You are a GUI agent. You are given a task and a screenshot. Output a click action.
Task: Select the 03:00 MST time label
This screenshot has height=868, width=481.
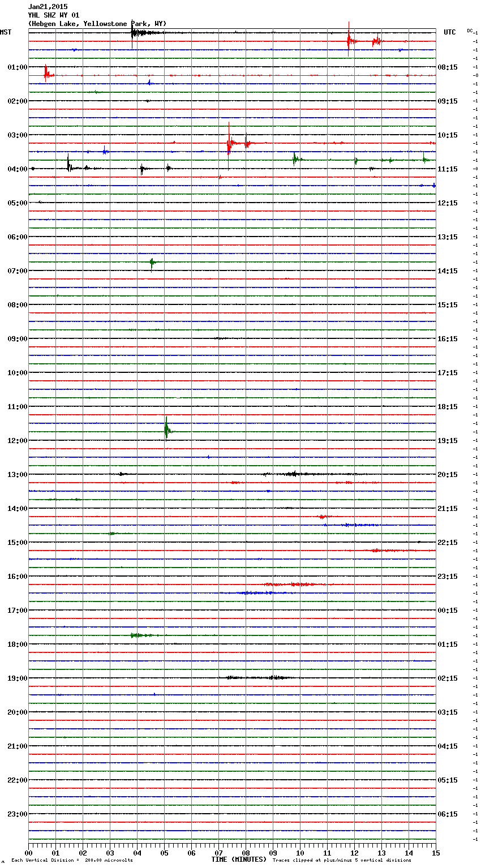18,135
